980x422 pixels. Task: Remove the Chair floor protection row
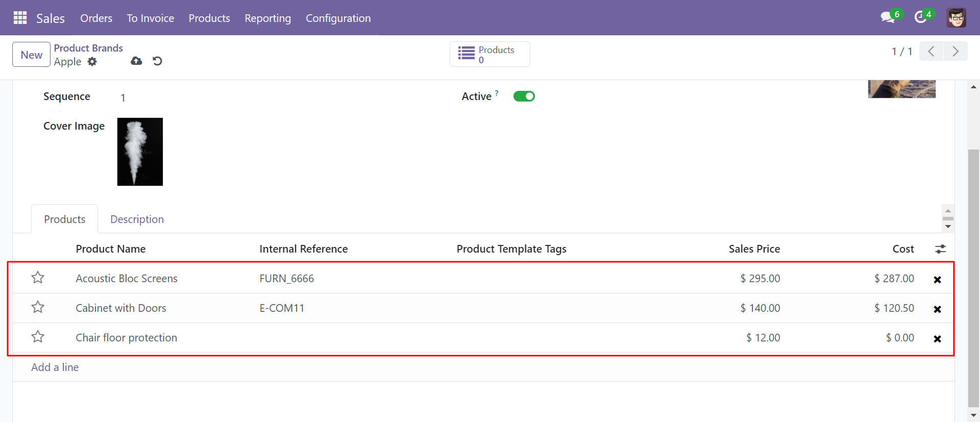pyautogui.click(x=937, y=339)
